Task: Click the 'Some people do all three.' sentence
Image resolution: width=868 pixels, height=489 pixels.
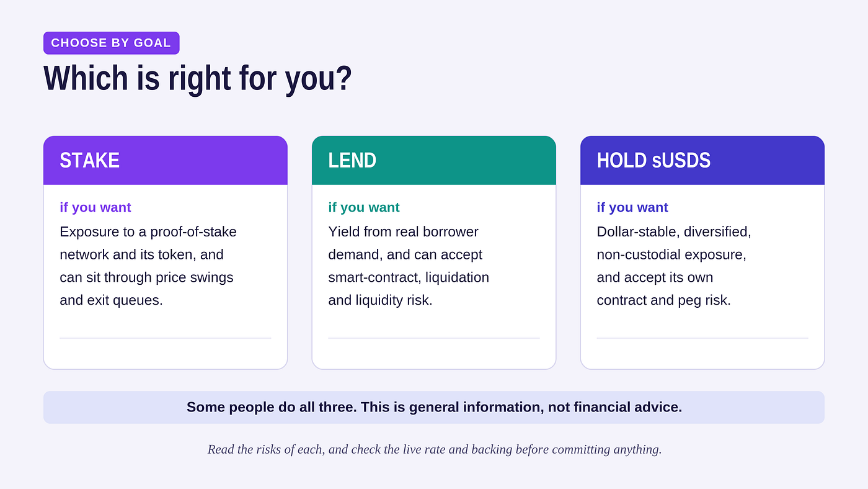Action: 272,407
